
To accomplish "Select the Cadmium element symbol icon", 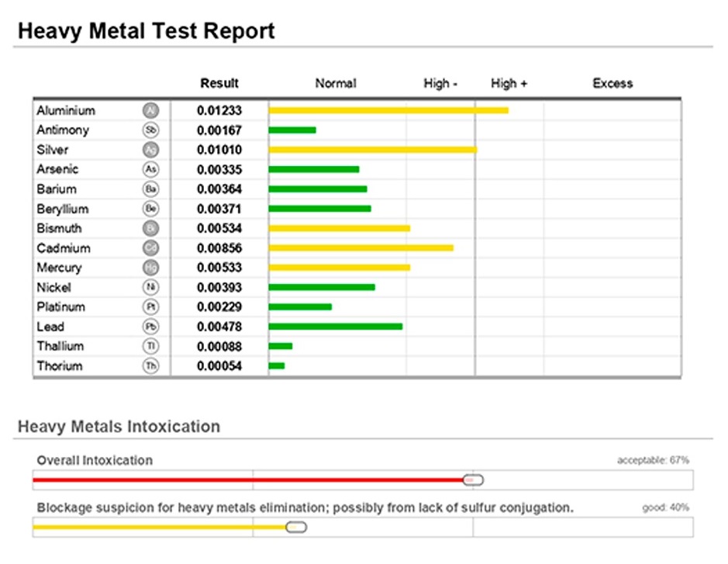I will (x=150, y=248).
